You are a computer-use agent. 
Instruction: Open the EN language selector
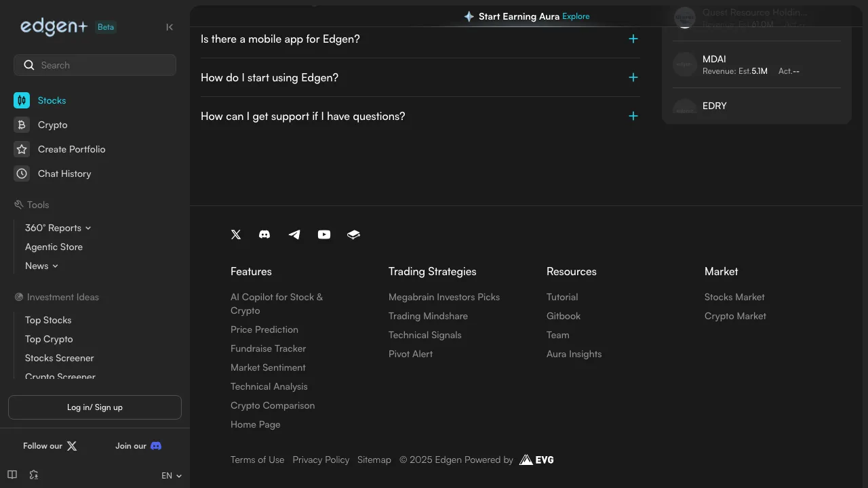(170, 475)
